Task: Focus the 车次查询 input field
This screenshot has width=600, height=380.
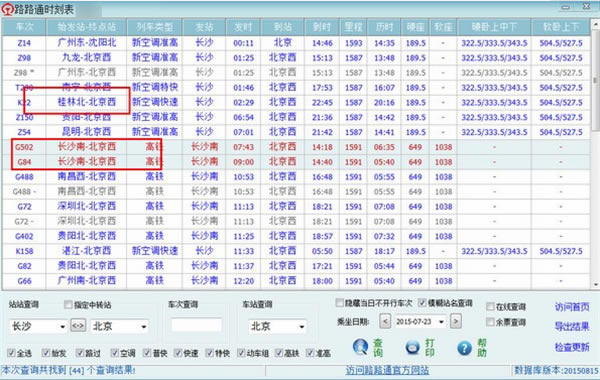Action: (196, 325)
